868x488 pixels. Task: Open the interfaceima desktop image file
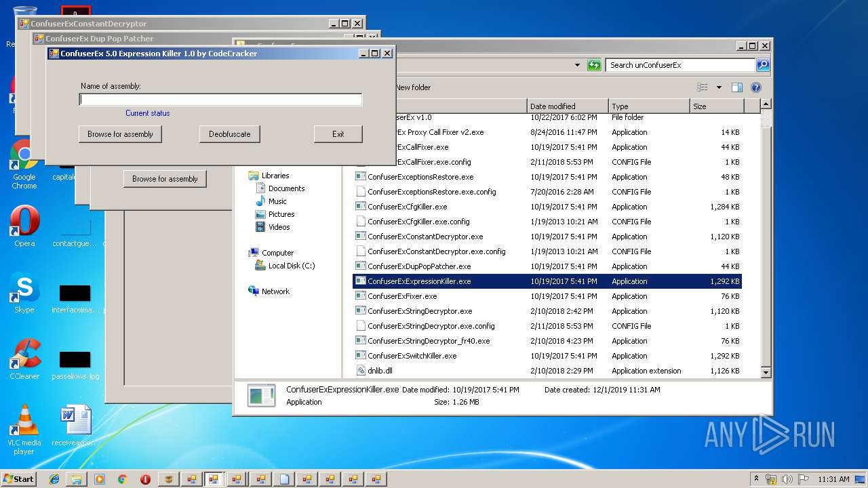75,298
